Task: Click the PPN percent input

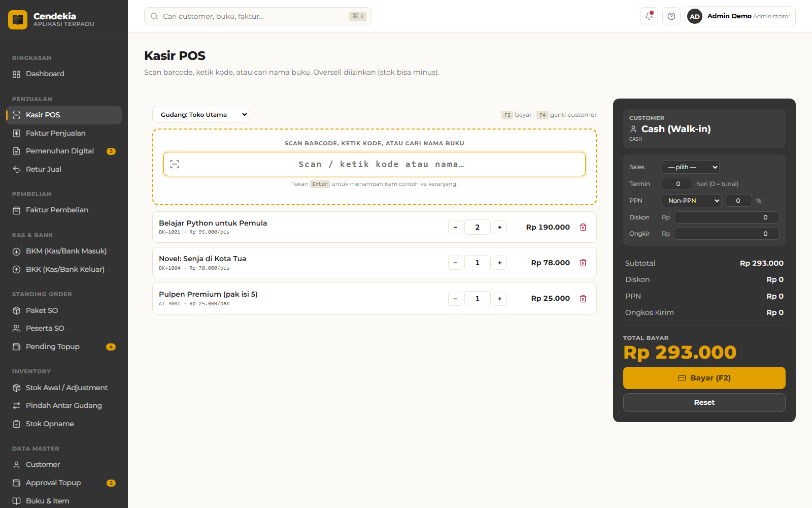Action: pyautogui.click(x=738, y=201)
